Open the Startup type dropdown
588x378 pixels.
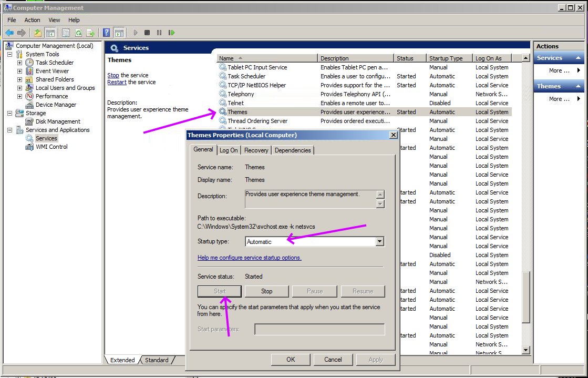click(379, 242)
